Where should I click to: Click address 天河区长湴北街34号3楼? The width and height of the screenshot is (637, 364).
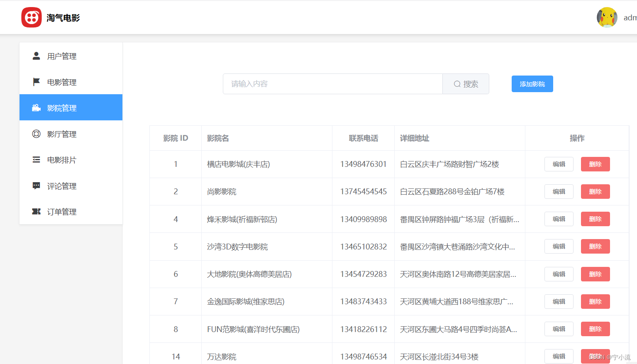439,357
